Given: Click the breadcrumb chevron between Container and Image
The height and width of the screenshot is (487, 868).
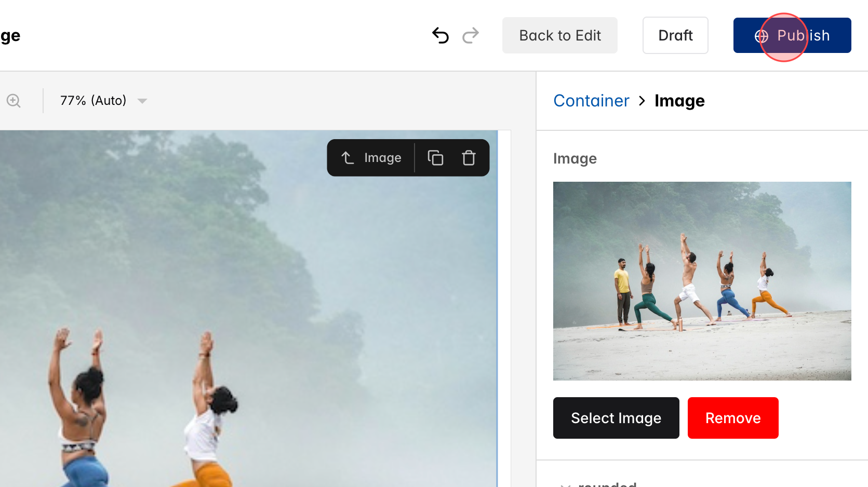Looking at the screenshot, I should coord(642,101).
